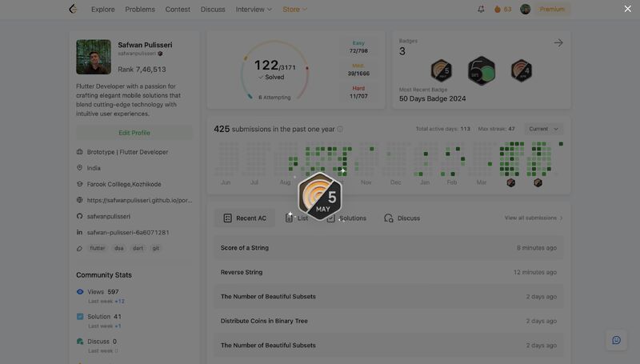
Task: Click the large 5 MAY badge
Action: coord(320,196)
